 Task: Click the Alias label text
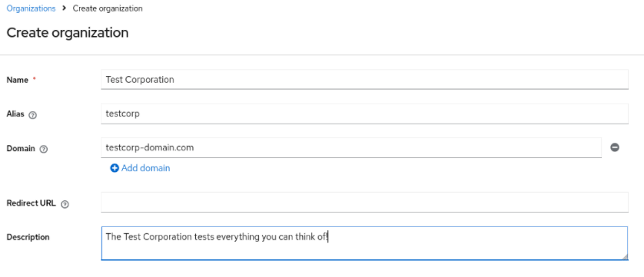click(x=15, y=114)
